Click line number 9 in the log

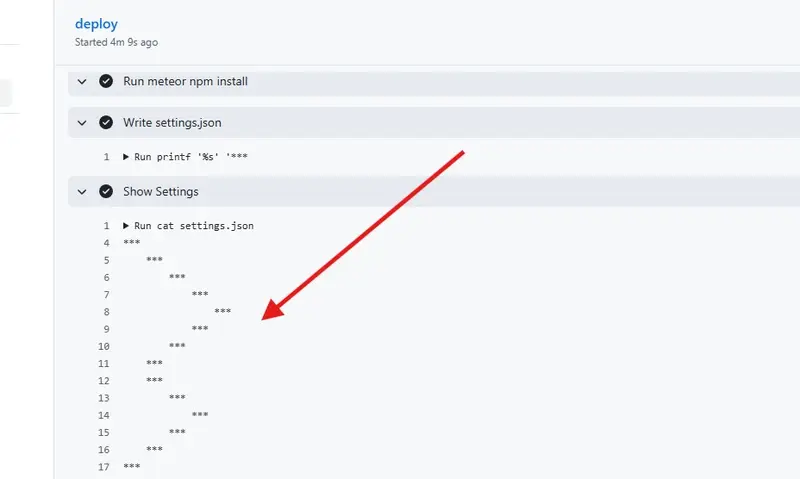(x=106, y=329)
